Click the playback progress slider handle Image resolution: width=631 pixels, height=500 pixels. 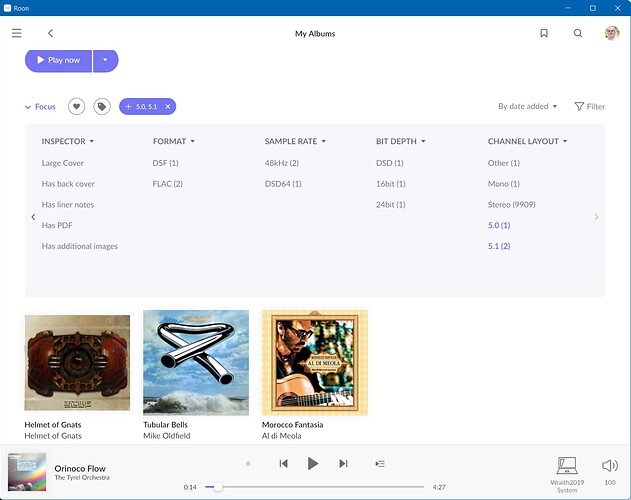pos(218,487)
